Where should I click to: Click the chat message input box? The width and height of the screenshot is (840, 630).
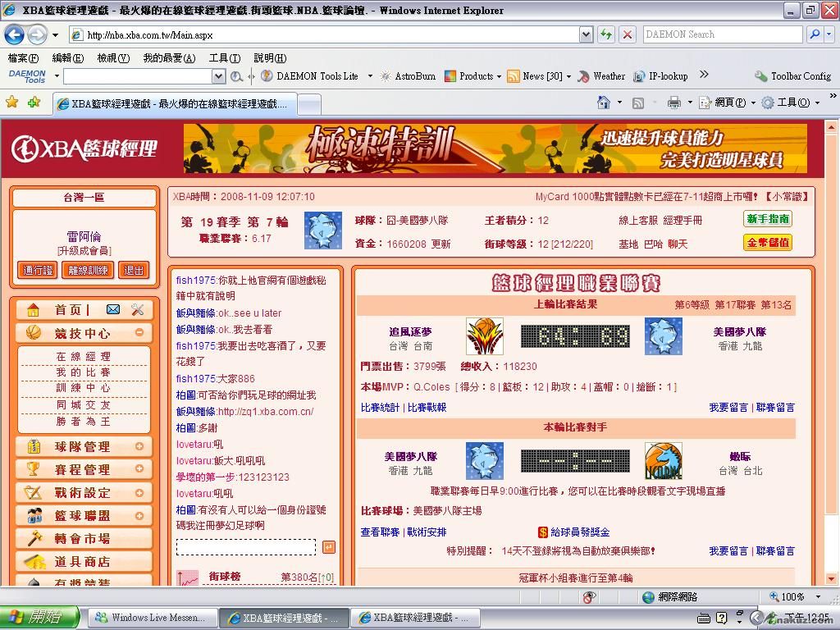click(246, 547)
